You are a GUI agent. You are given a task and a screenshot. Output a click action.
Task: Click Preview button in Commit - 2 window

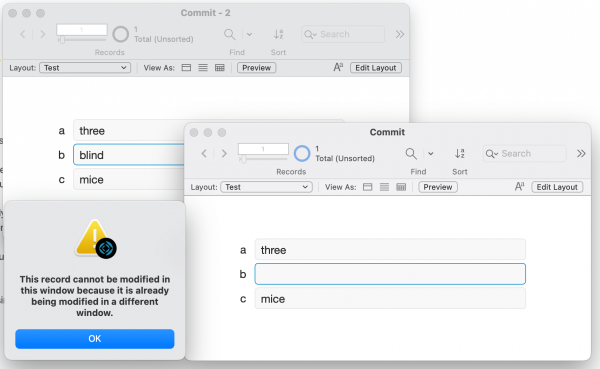256,68
